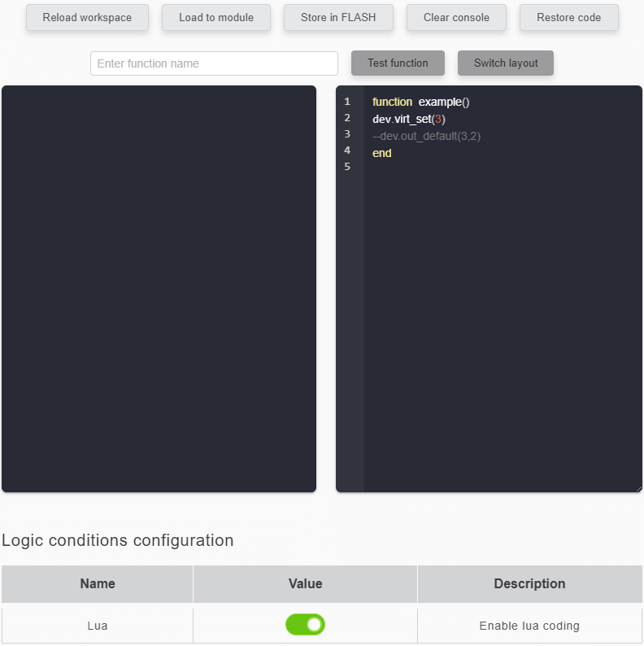
Task: Click the Reload workspace button
Action: pyautogui.click(x=87, y=18)
